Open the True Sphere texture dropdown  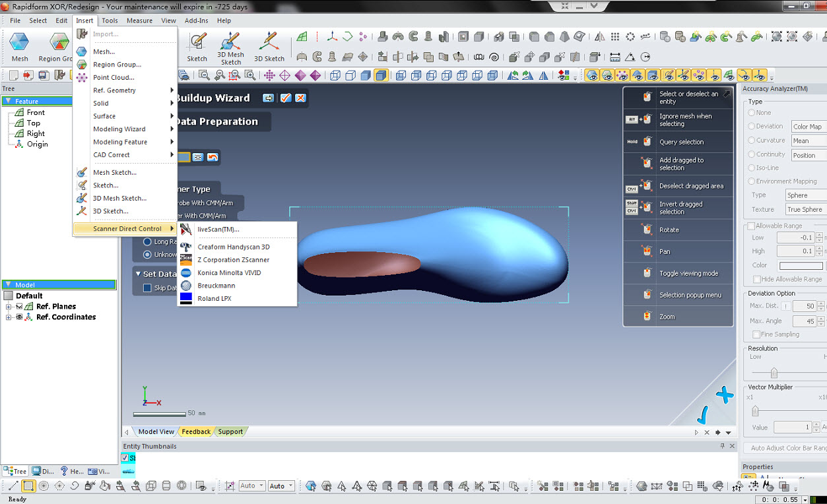[x=805, y=210]
